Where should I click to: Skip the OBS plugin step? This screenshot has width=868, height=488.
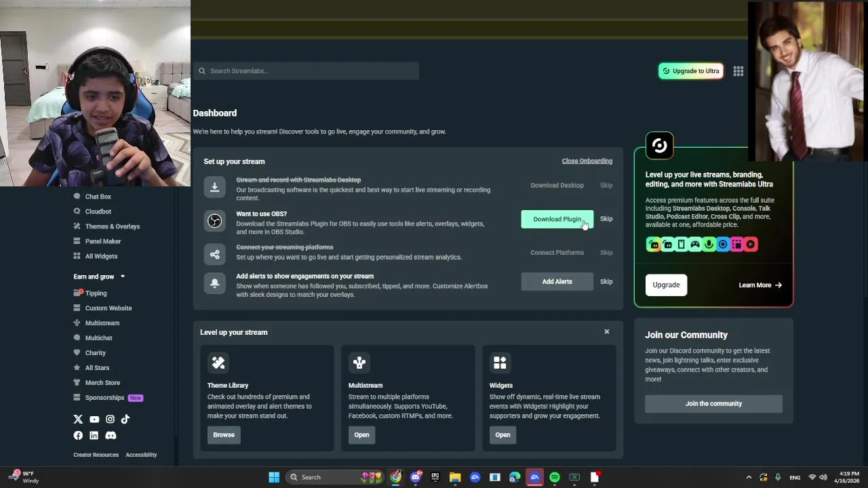pyautogui.click(x=606, y=219)
